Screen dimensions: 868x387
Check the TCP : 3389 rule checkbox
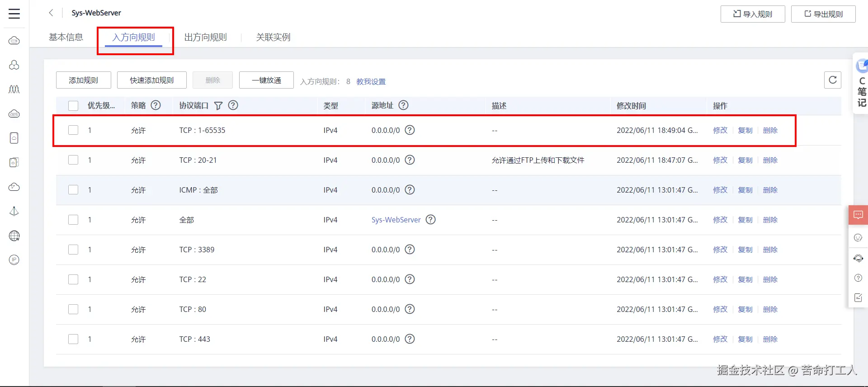[x=73, y=250]
